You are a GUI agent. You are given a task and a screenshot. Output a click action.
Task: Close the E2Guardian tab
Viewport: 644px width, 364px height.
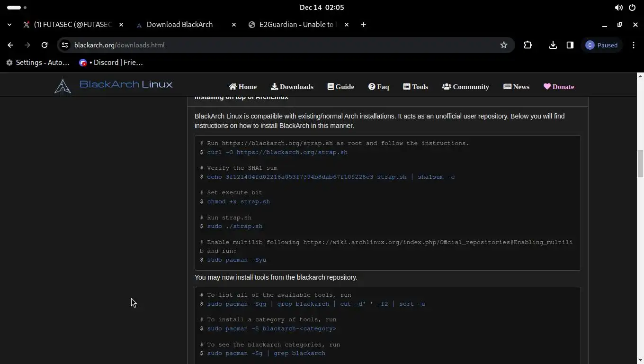pos(347,25)
